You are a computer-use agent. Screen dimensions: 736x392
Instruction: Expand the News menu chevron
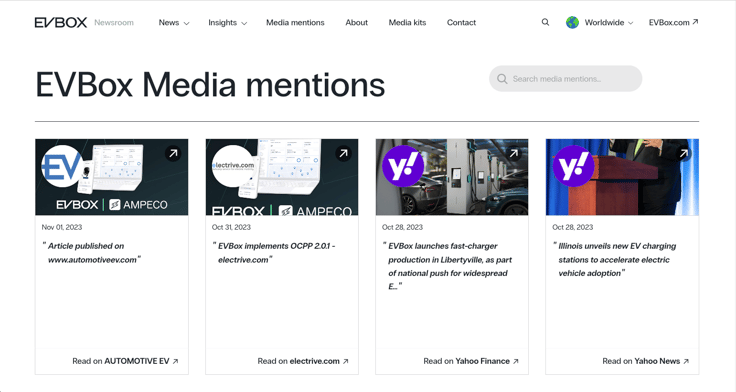[186, 23]
